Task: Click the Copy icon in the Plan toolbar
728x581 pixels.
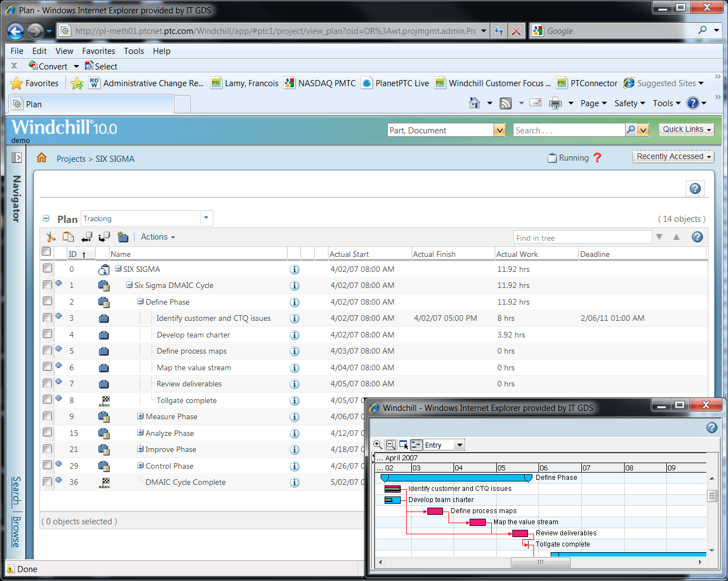Action: pos(68,237)
